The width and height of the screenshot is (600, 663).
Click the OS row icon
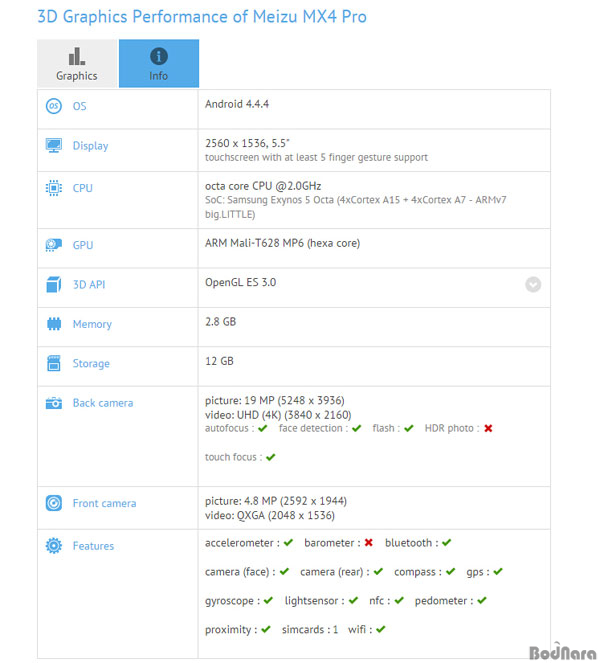54,106
